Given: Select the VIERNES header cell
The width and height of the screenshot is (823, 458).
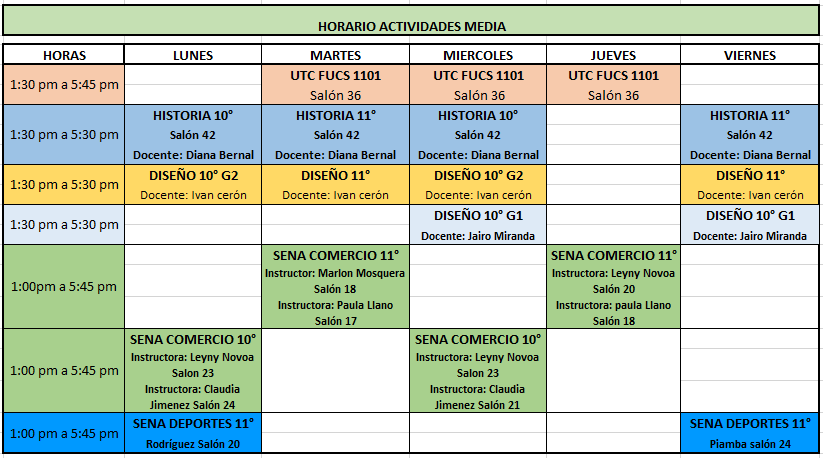Looking at the screenshot, I should tap(749, 55).
